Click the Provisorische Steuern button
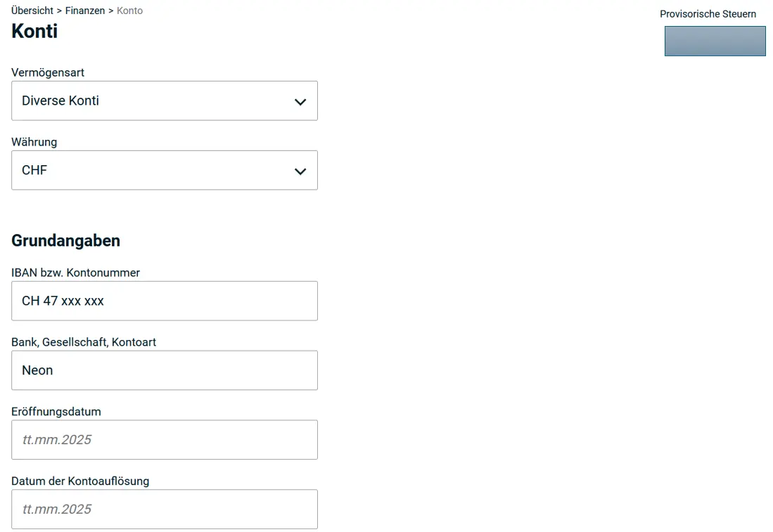This screenshot has width=773, height=532. (x=715, y=41)
